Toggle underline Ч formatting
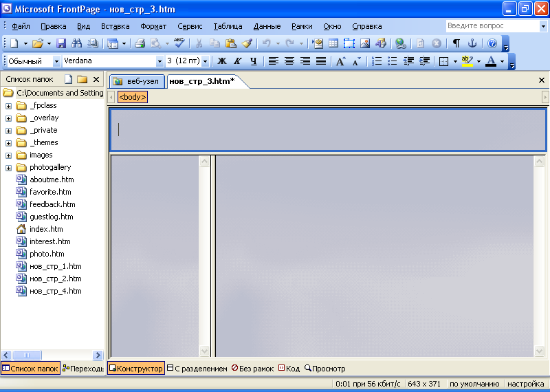This screenshot has height=392, width=550. (x=253, y=61)
